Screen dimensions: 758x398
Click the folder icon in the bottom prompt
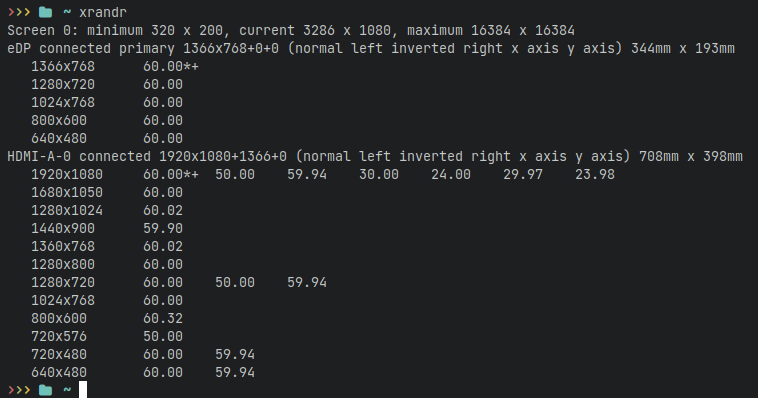tap(45, 390)
